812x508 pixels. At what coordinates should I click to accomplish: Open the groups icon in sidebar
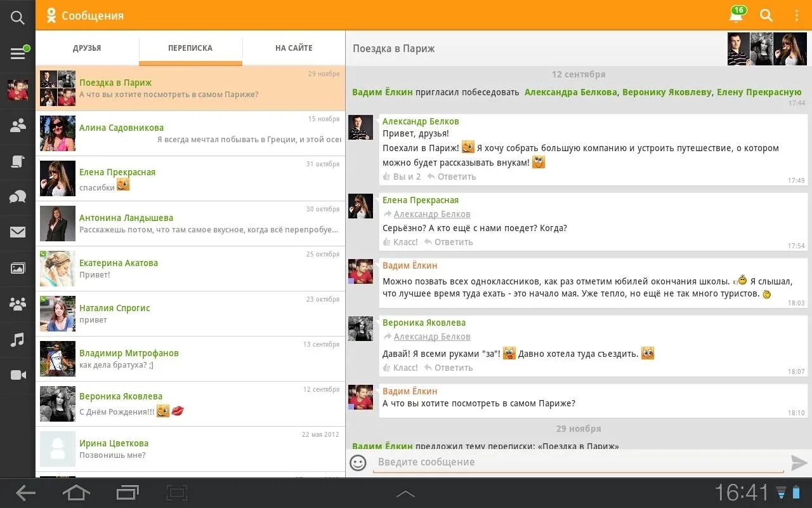[x=18, y=304]
